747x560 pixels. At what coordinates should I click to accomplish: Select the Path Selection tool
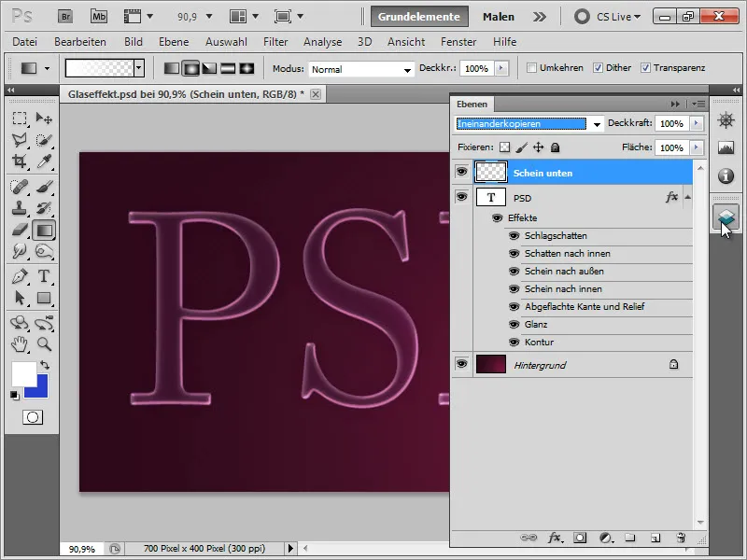[20, 298]
